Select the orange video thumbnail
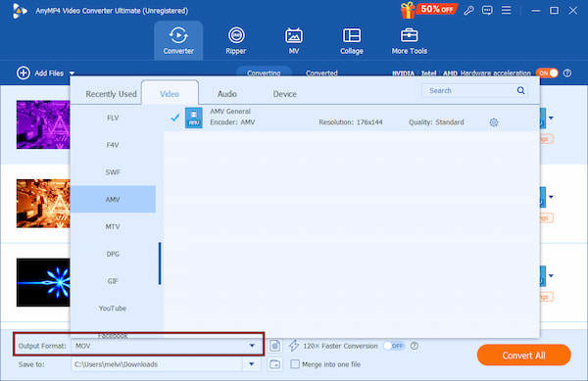Screen dimensions: 588x381 pyautogui.click(x=43, y=204)
